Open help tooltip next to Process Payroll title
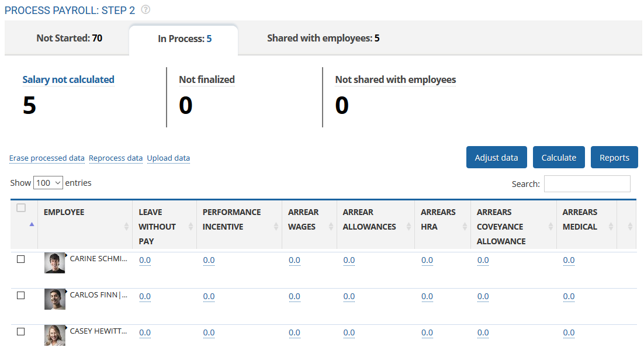This screenshot has width=644, height=357. coord(145,10)
